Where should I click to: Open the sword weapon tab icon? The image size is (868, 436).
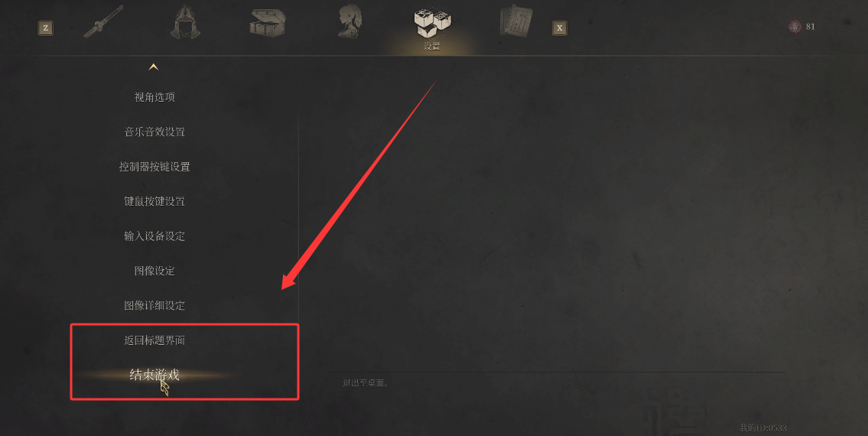pyautogui.click(x=103, y=21)
